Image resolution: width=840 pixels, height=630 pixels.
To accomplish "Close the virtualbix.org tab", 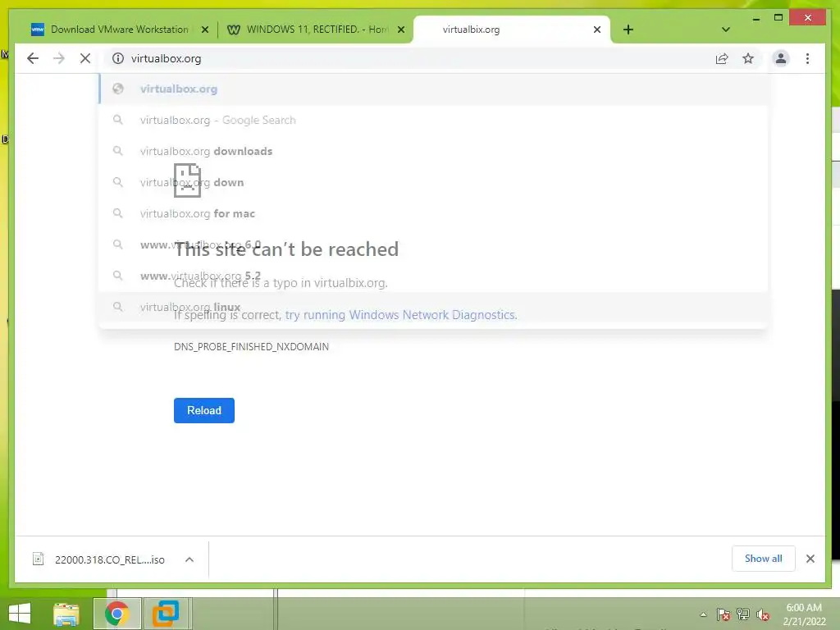I will [597, 30].
